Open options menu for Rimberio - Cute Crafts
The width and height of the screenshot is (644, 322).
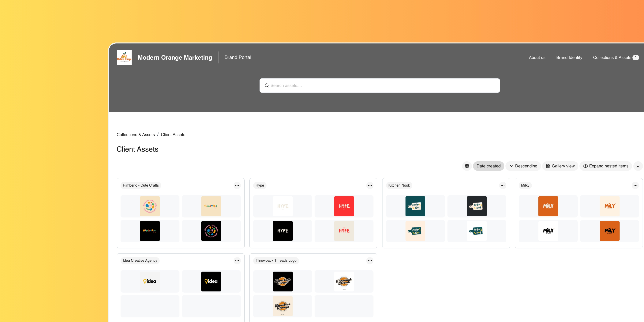[x=237, y=186]
